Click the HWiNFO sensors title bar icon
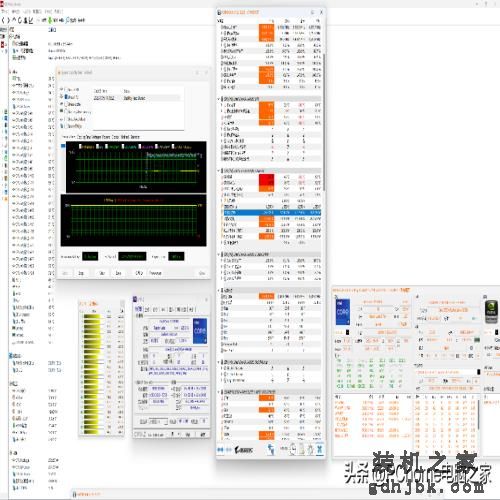The image size is (500, 500). click(x=219, y=12)
